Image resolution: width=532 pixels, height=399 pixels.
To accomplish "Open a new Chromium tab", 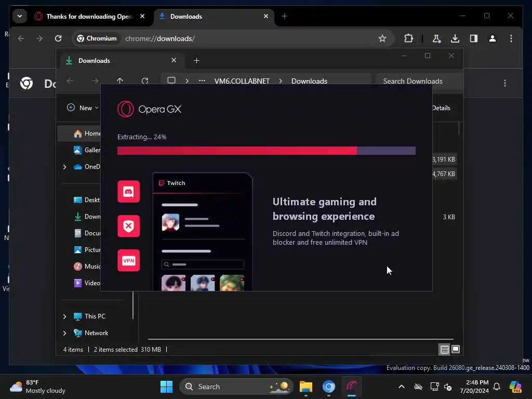I will (x=284, y=16).
